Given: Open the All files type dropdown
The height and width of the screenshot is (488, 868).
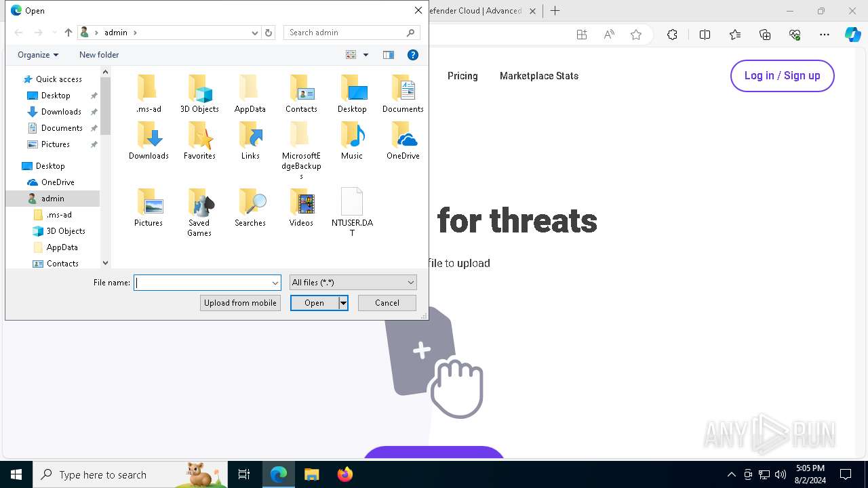Looking at the screenshot, I should 353,283.
